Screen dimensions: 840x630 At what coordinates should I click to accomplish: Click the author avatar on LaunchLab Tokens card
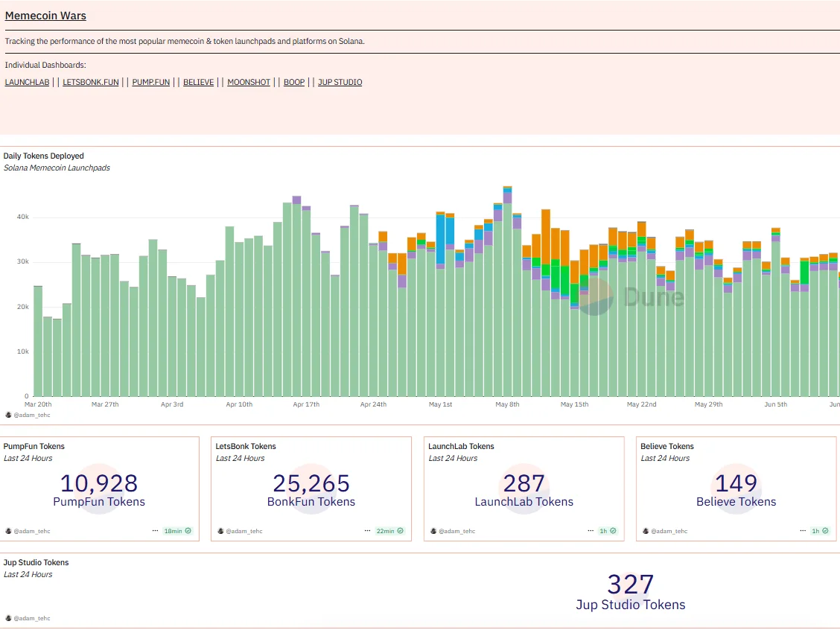click(433, 531)
